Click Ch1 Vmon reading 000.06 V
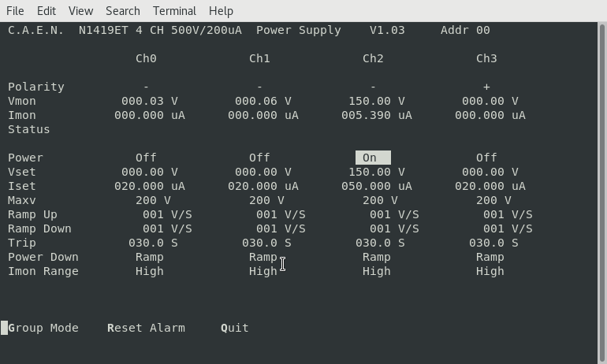 coord(263,102)
